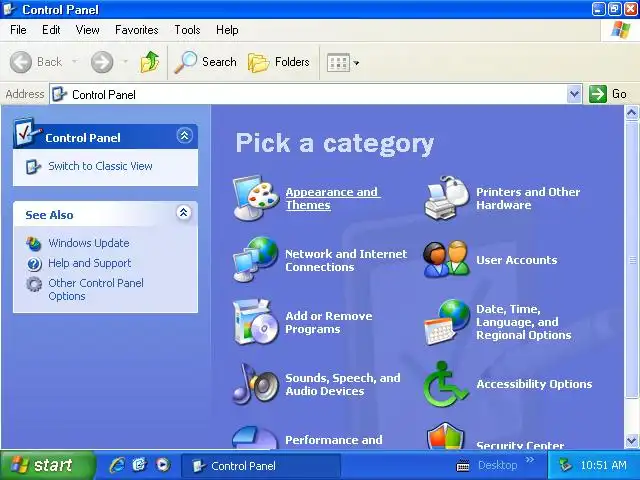Go up one folder level

(150, 62)
